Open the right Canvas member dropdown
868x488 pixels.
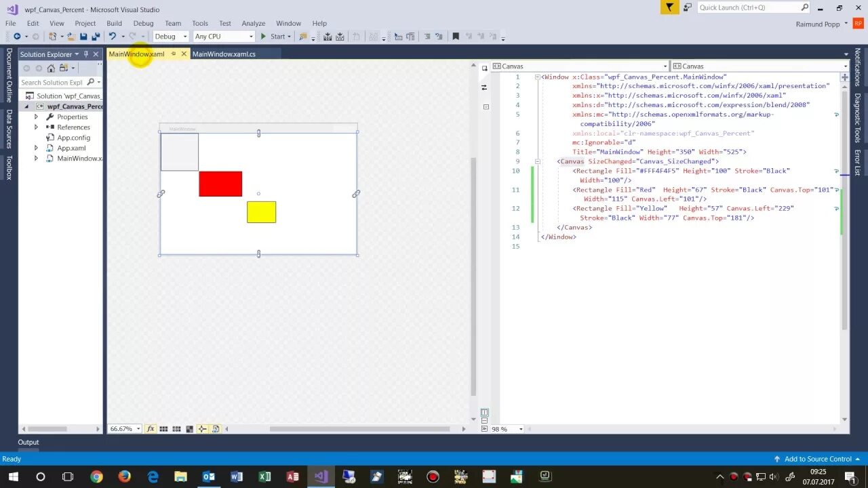pos(759,66)
